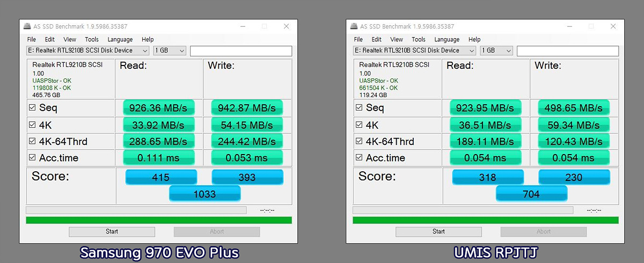Image resolution: width=644 pixels, height=263 pixels.
Task: Click the 119808 K - OK alignment text
Action: [52, 88]
